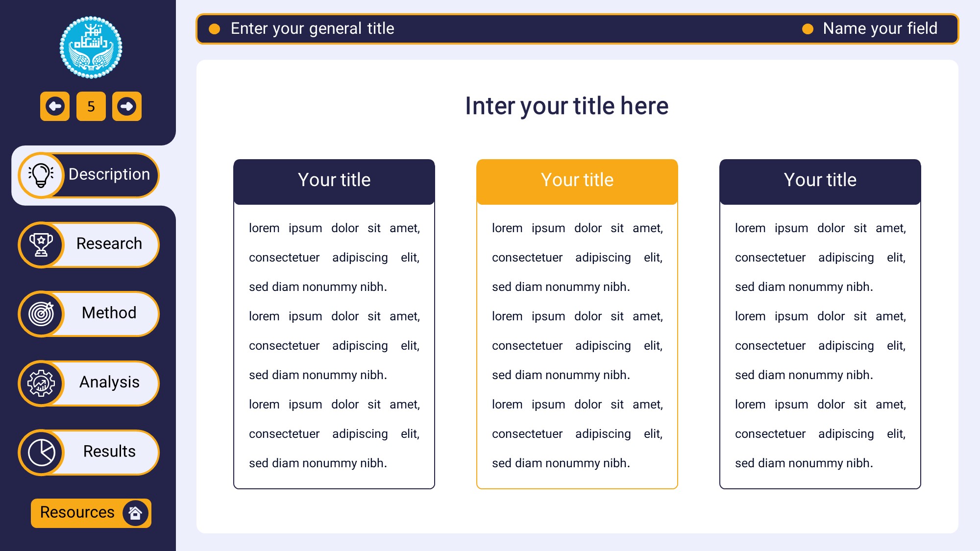Click the 'Enter your general title' text

coord(312,29)
